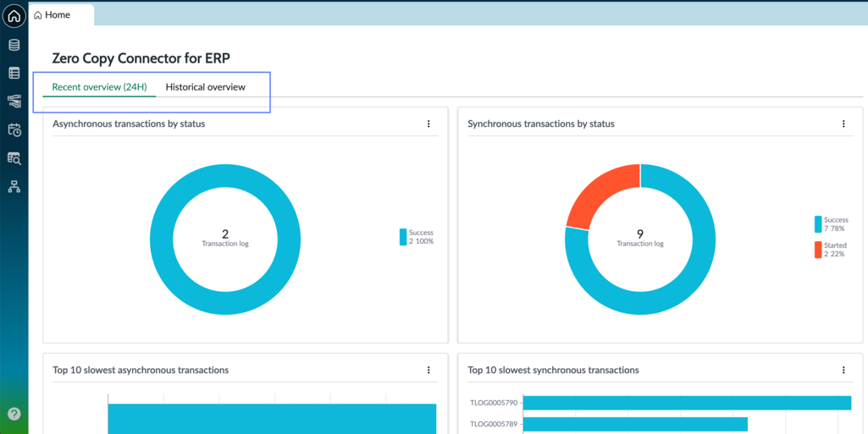Click the TLOG0005790 bar in slowest synchronous chart
This screenshot has height=434, width=868.
[x=687, y=403]
